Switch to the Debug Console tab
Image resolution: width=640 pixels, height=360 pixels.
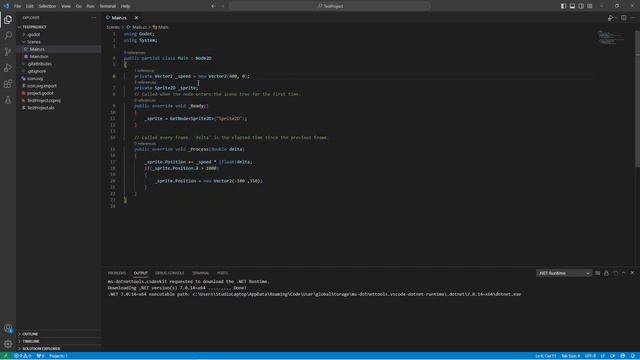pos(169,273)
